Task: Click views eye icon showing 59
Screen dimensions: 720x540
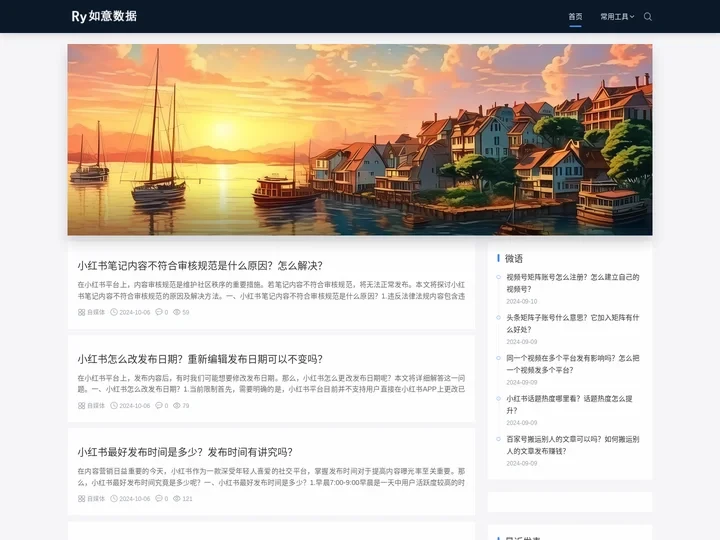Action: coord(176,312)
